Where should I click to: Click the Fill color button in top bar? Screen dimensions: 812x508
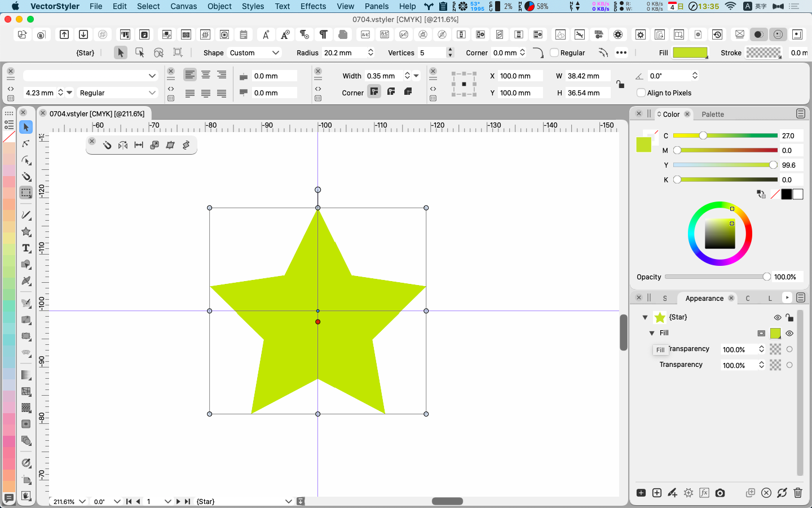[x=690, y=52]
